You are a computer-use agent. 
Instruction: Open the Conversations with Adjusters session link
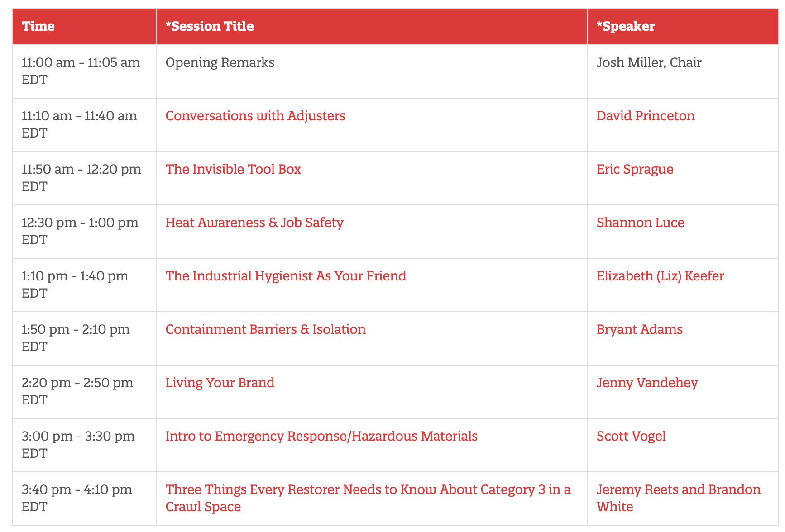[x=255, y=116]
